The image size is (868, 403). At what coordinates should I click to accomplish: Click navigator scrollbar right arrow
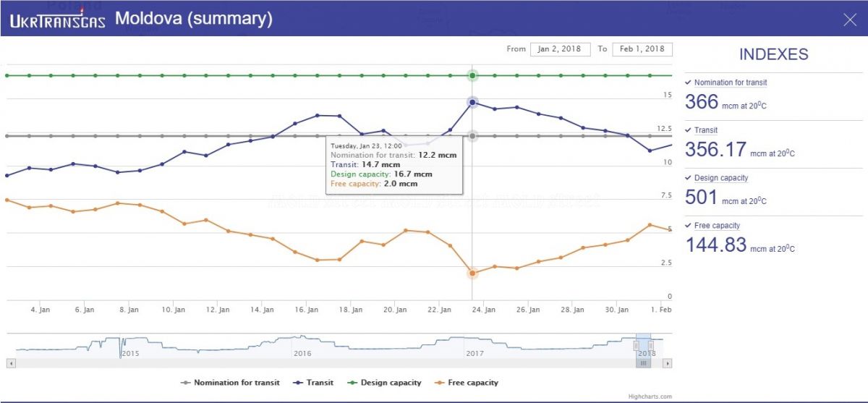click(668, 363)
